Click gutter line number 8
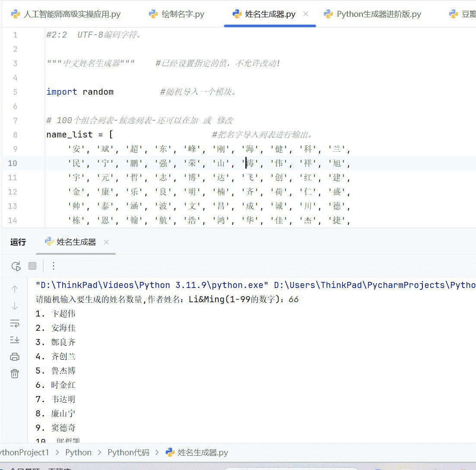476x470 pixels. 15,134
